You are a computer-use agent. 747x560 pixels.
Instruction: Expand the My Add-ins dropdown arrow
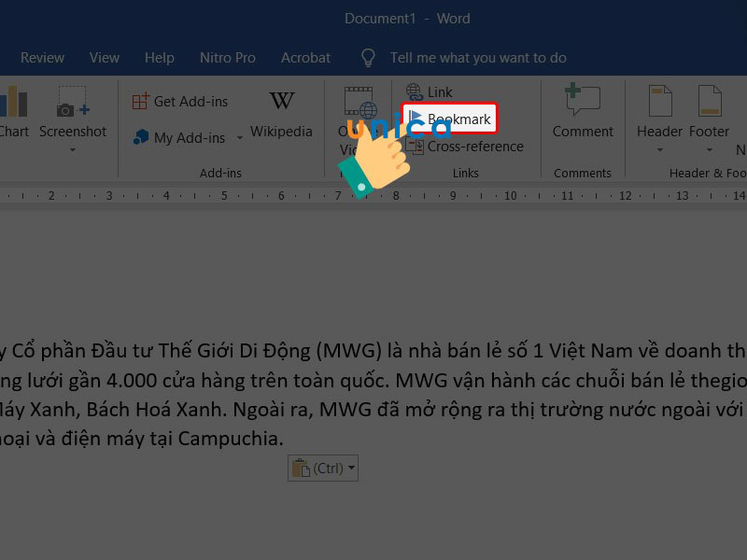point(240,137)
